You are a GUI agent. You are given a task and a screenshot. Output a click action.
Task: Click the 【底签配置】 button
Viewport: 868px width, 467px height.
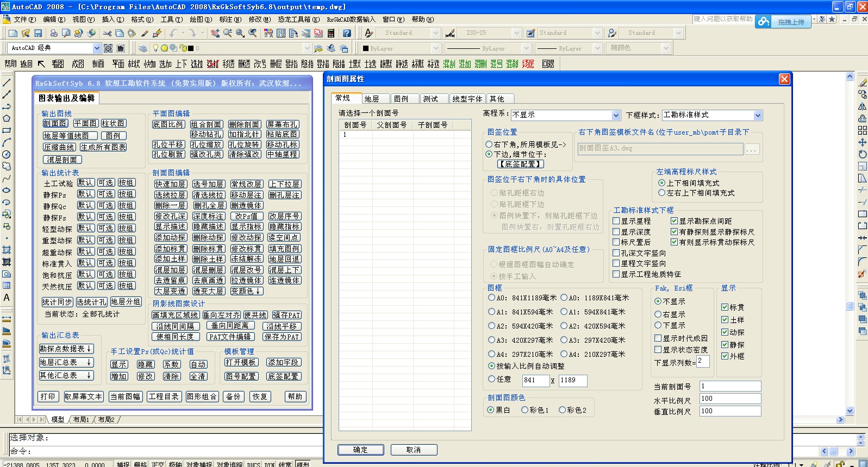coord(520,164)
